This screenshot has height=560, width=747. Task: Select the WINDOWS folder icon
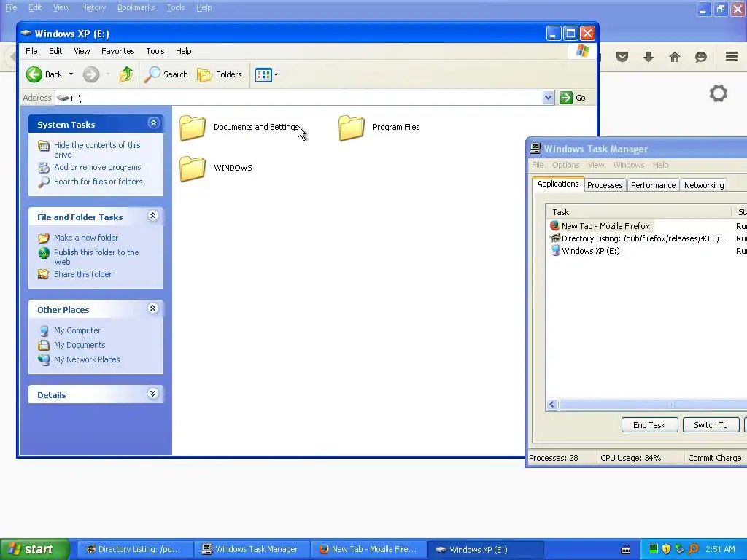[x=193, y=168]
